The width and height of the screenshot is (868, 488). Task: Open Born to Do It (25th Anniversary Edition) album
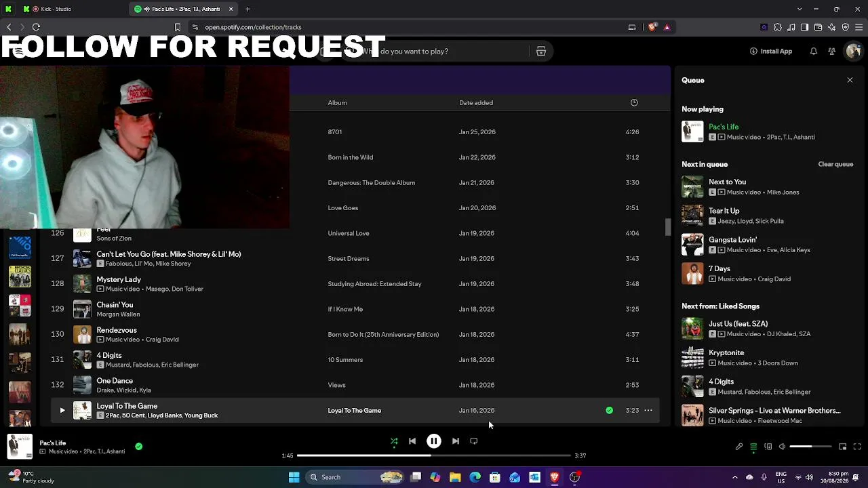pos(383,335)
